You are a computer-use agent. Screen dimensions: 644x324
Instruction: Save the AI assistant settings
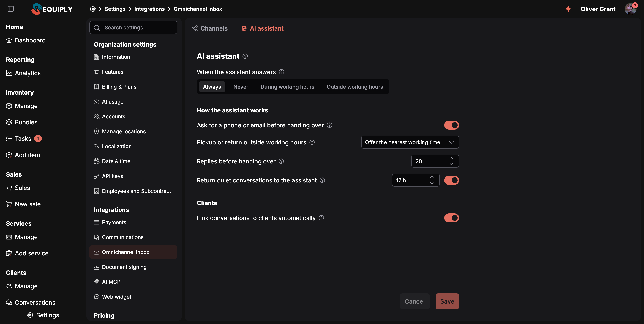click(447, 301)
